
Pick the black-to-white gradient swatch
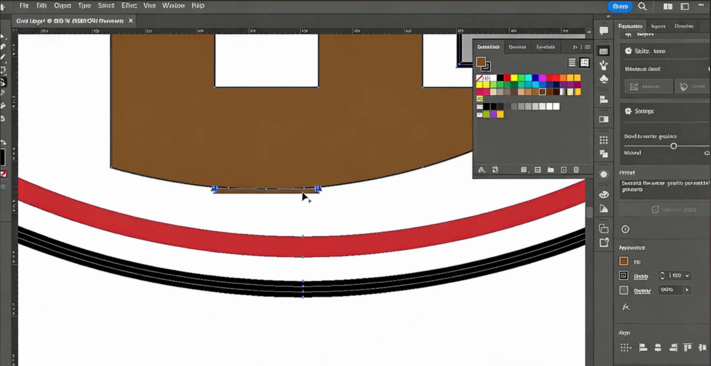pos(563,92)
